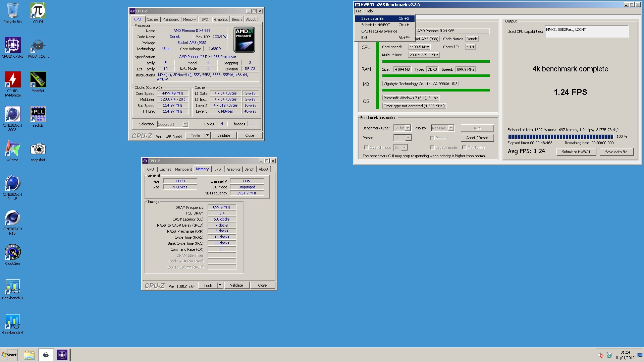Click the taskbar clock showing 01:24
The height and width of the screenshot is (362, 644).
(625, 355)
